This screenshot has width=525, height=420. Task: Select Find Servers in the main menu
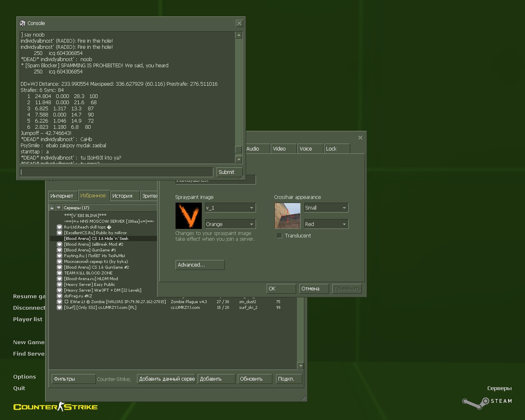pos(29,354)
